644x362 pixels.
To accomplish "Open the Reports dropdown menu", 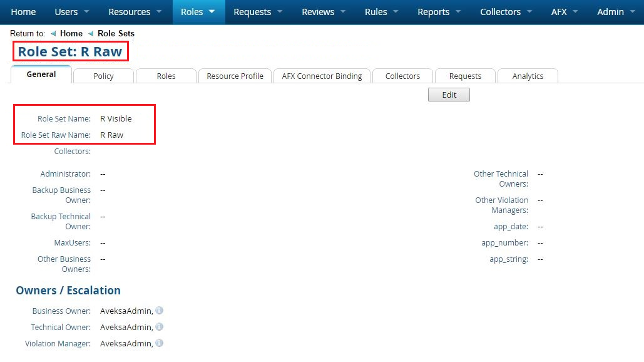I will [439, 12].
